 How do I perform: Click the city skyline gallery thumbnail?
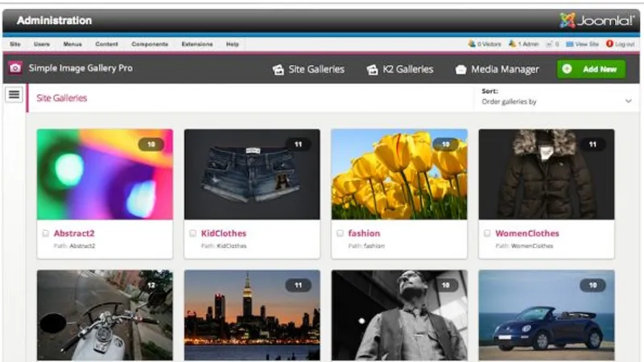click(x=252, y=315)
